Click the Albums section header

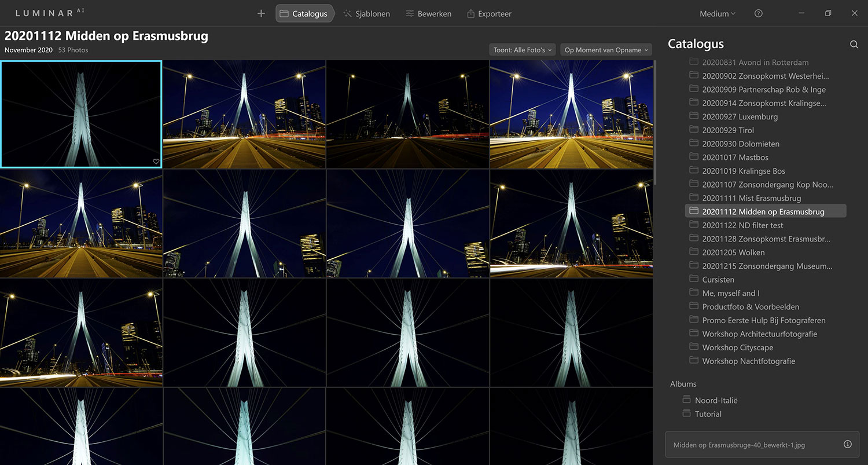point(683,384)
